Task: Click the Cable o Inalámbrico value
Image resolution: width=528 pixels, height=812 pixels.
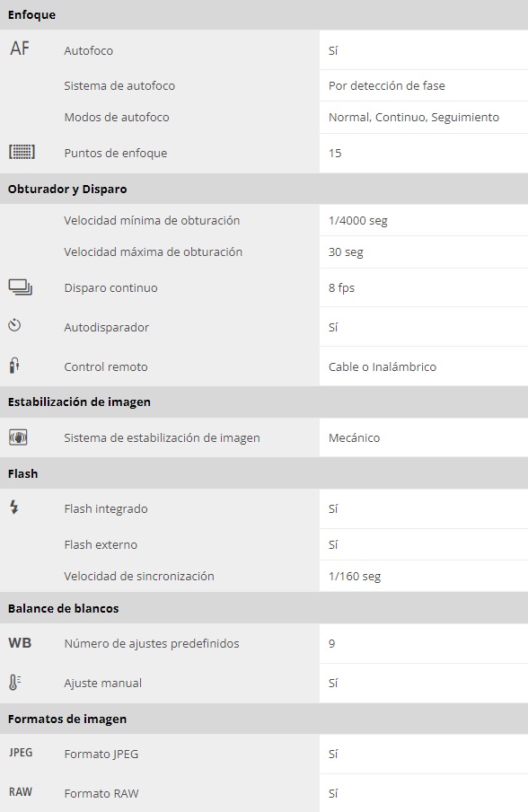Action: point(383,366)
